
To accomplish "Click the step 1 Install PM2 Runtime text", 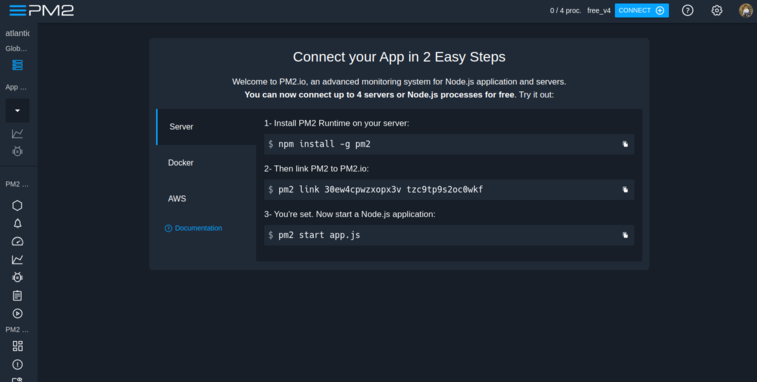I will [336, 123].
